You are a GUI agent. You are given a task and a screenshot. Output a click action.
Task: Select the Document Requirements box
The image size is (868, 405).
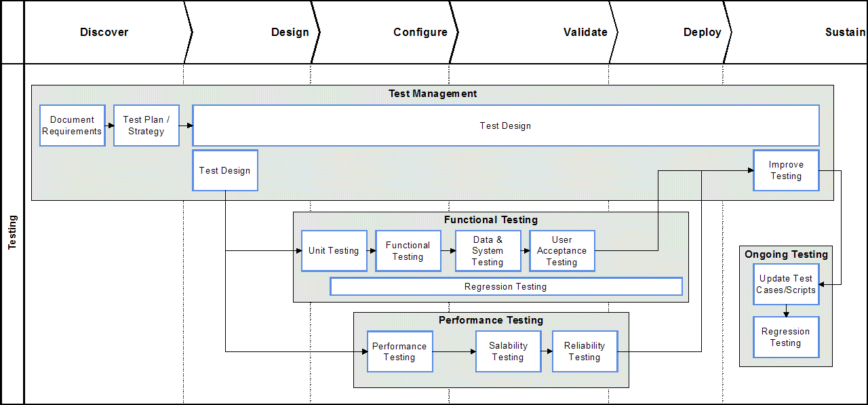tap(72, 126)
